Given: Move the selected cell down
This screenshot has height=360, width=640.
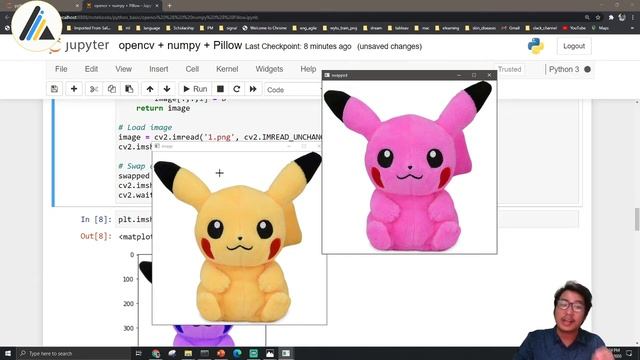Looking at the screenshot, I should click(x=167, y=89).
